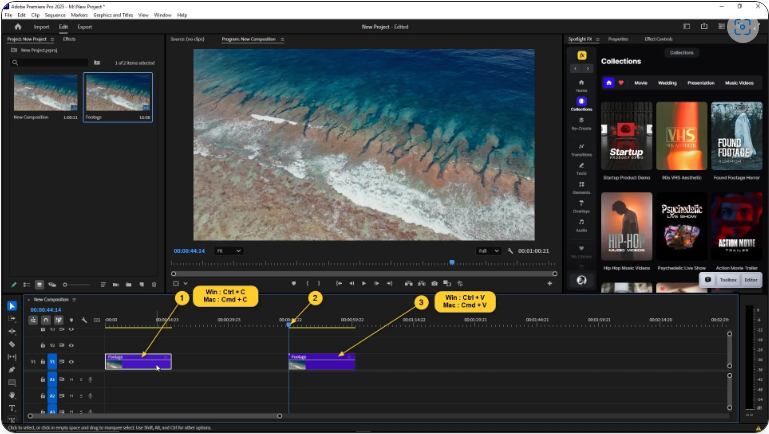The image size is (769, 434).
Task: Add a marker in Program monitor
Action: pos(294,283)
